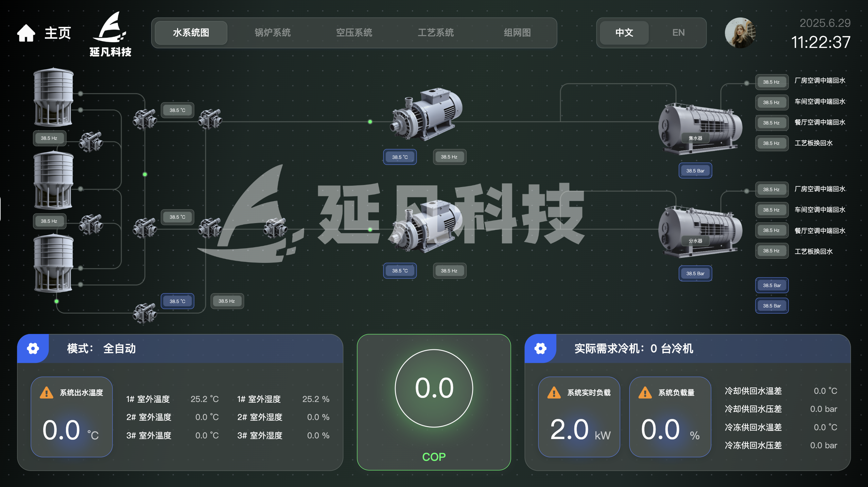Open settings gear in the 模式 panel
868x487 pixels.
tap(33, 348)
